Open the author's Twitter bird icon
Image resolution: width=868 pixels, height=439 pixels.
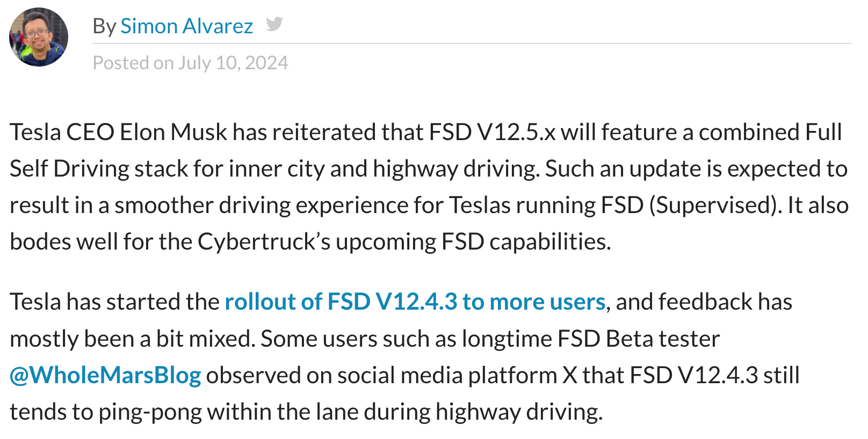[274, 24]
